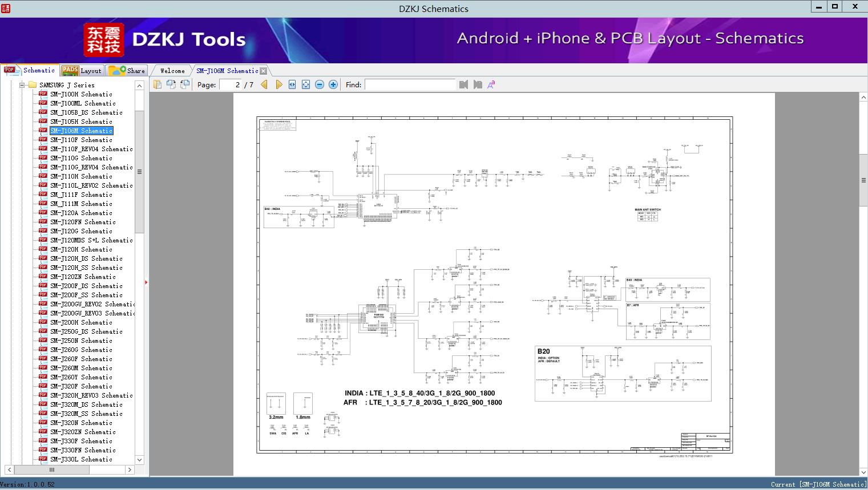
Task: Open SM_J111F Schematic
Action: [x=81, y=195]
